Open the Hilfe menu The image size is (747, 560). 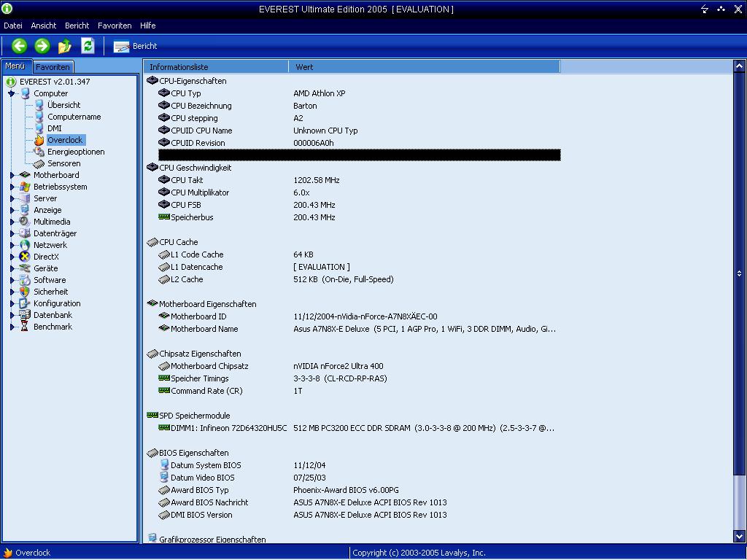coord(147,26)
